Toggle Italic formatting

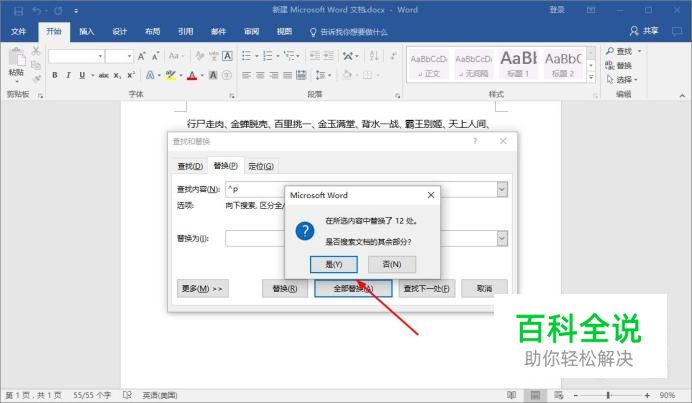68,75
